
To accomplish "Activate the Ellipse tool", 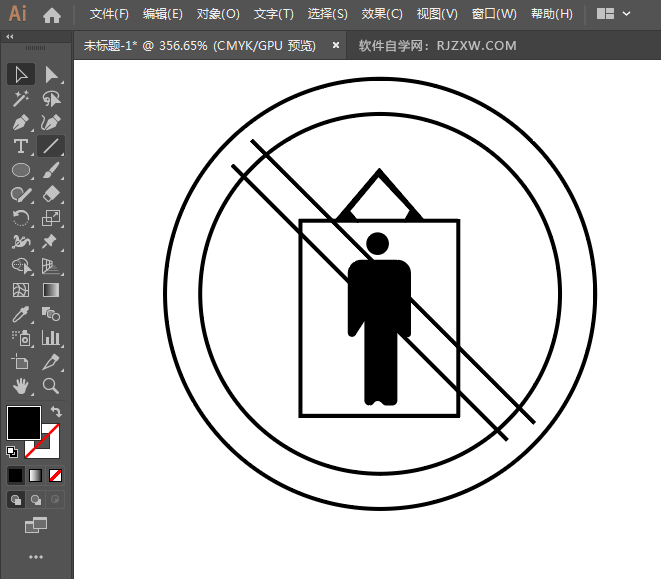I will click(21, 170).
